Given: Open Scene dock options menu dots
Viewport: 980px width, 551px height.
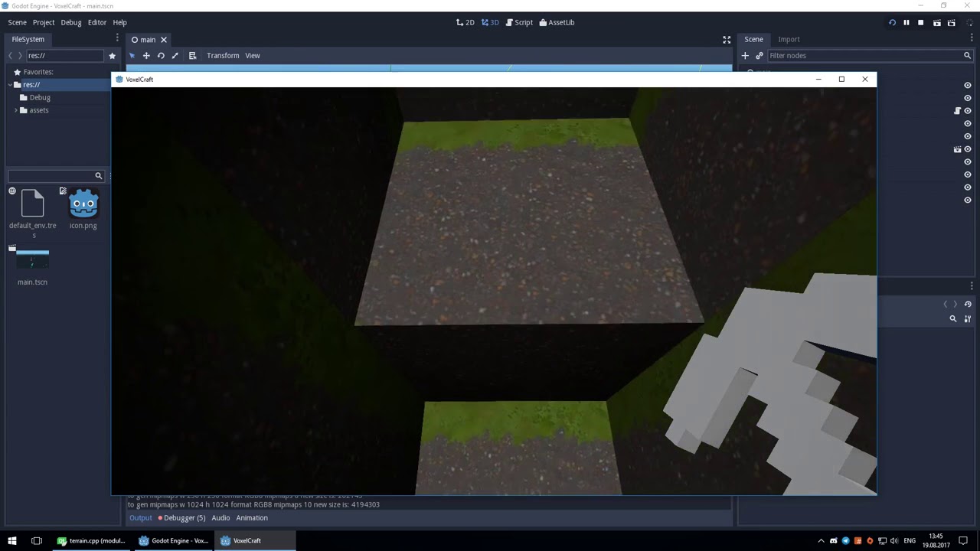Looking at the screenshot, I should [972, 37].
